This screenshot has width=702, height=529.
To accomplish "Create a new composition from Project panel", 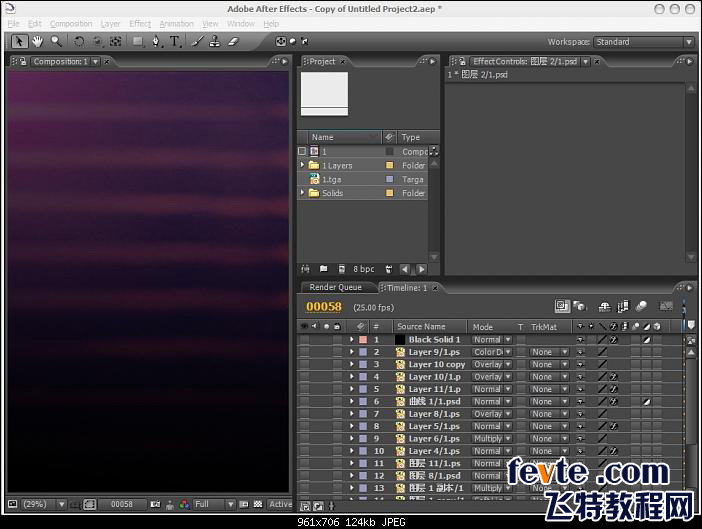I will click(342, 269).
